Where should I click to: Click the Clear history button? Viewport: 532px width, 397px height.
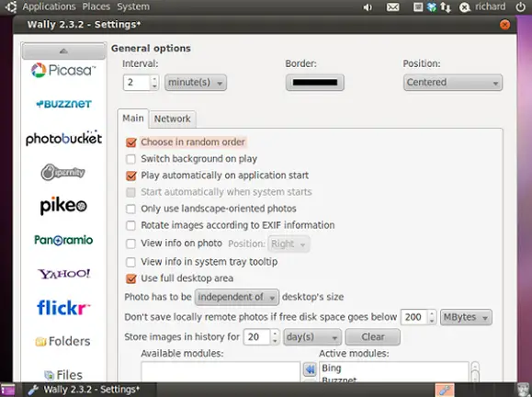pyautogui.click(x=373, y=337)
